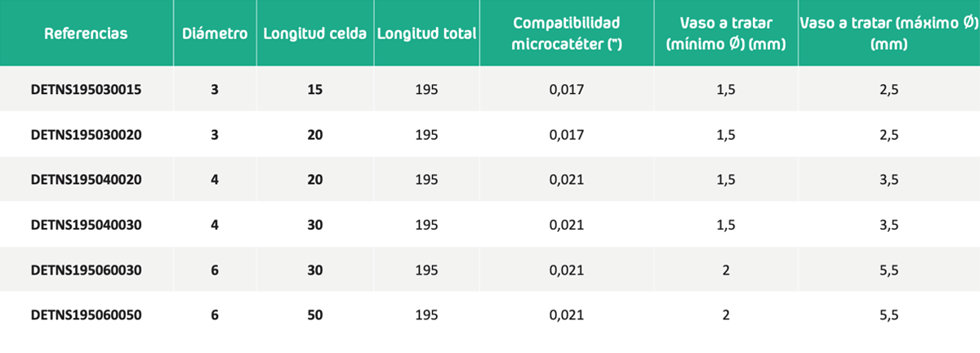The width and height of the screenshot is (980, 353).
Task: Select reference DETNS195060030
Action: (x=87, y=270)
